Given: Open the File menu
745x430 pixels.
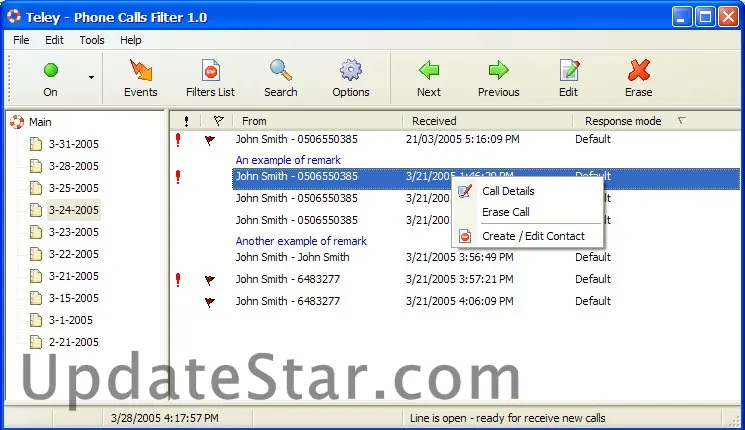Looking at the screenshot, I should pos(21,40).
